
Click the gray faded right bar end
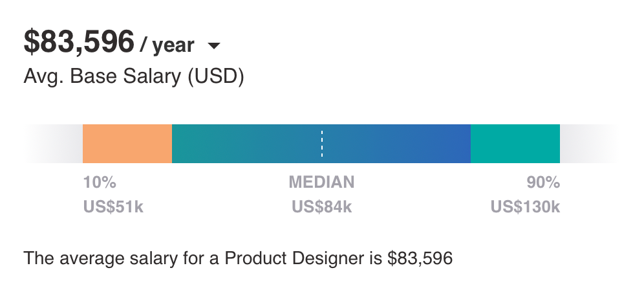(x=589, y=144)
